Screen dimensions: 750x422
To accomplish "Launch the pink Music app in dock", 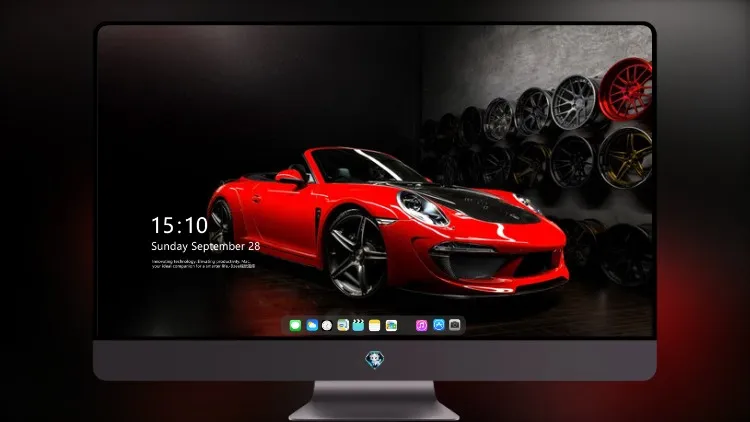I will pos(421,325).
